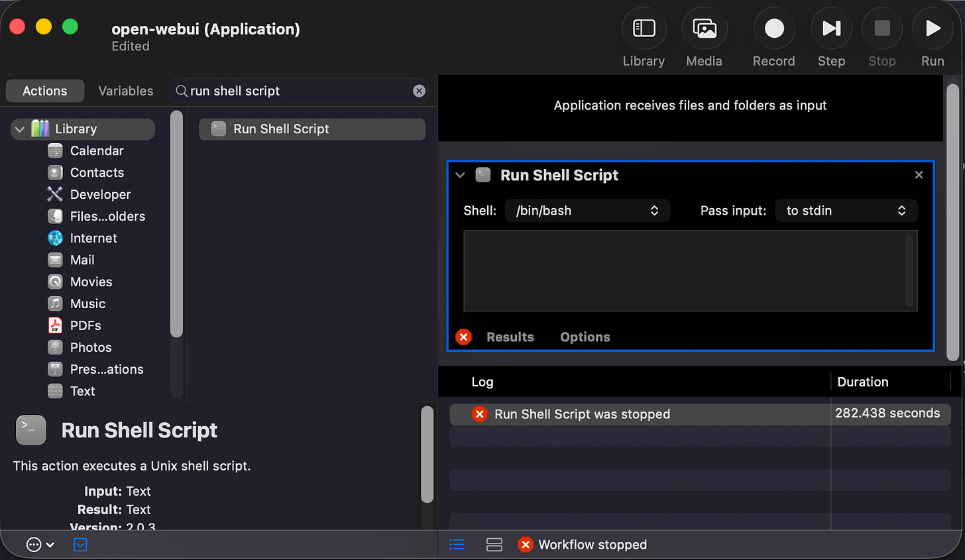This screenshot has height=560, width=965.
Task: Switch to the Variables tab
Action: pyautogui.click(x=126, y=91)
